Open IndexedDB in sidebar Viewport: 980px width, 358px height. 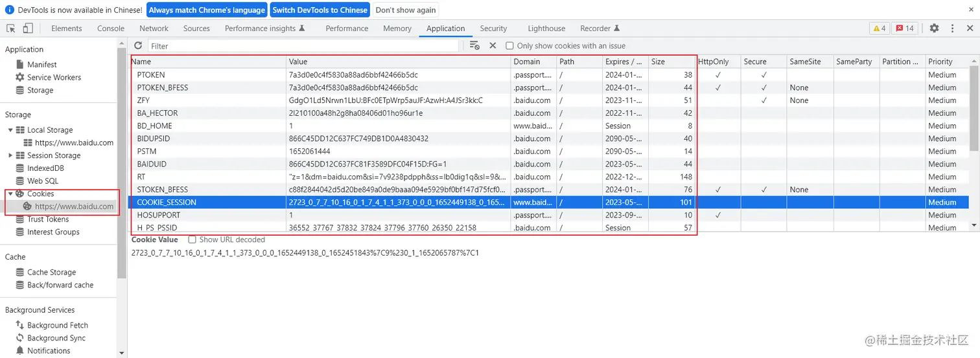pos(45,168)
